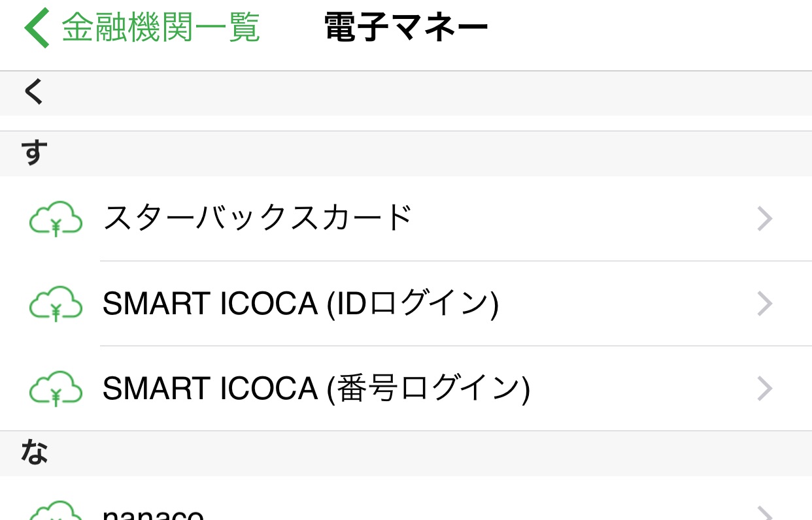Open スターバックスカード entry
Screen dimensions: 812x520
point(406,219)
